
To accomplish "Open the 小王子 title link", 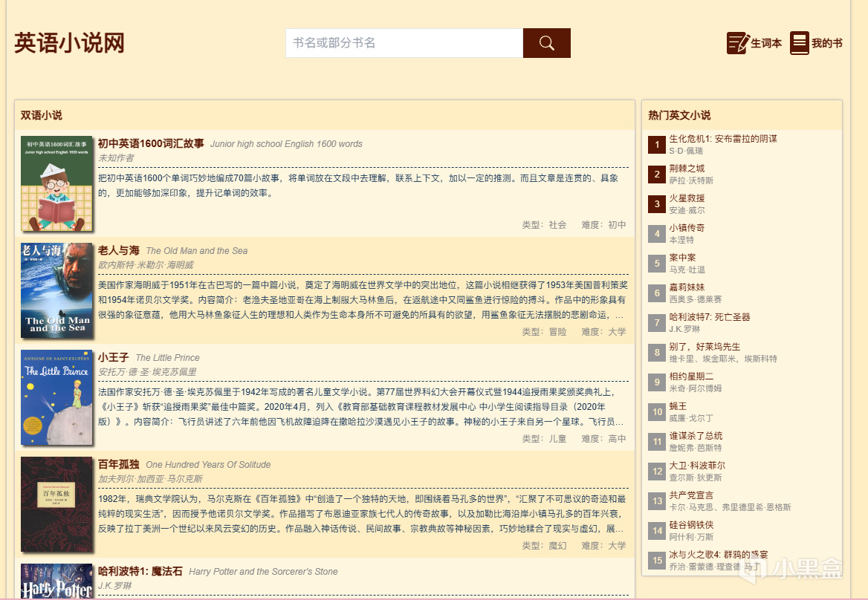I will pyautogui.click(x=114, y=357).
